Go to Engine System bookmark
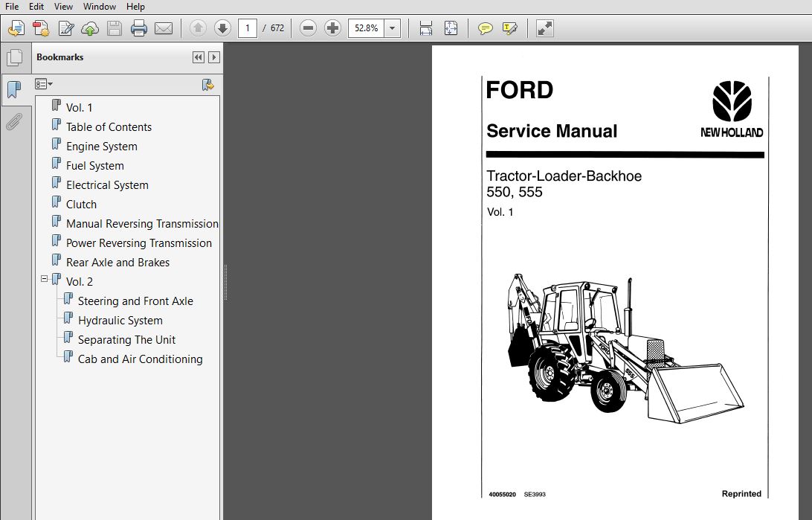The width and height of the screenshot is (812, 520). pos(101,147)
